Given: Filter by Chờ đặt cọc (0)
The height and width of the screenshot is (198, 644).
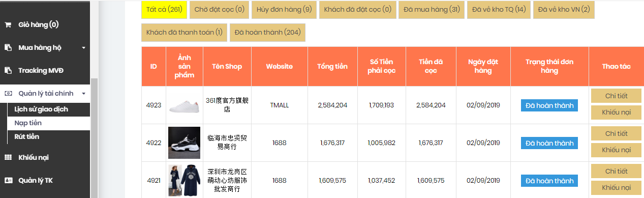Looking at the screenshot, I should (220, 9).
